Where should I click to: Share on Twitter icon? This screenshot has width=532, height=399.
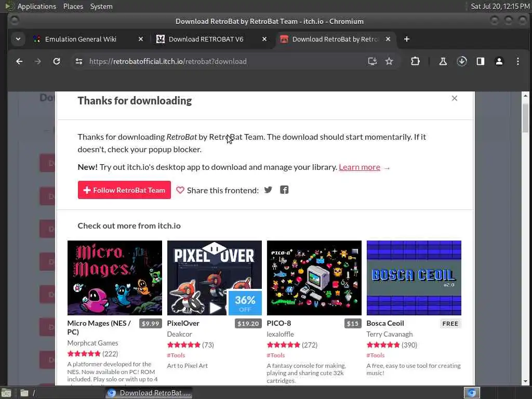(268, 190)
